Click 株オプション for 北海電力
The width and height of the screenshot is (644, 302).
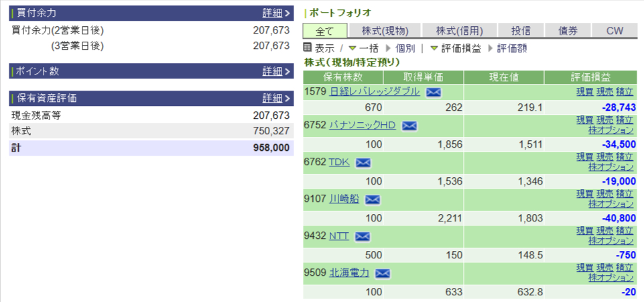(x=611, y=278)
